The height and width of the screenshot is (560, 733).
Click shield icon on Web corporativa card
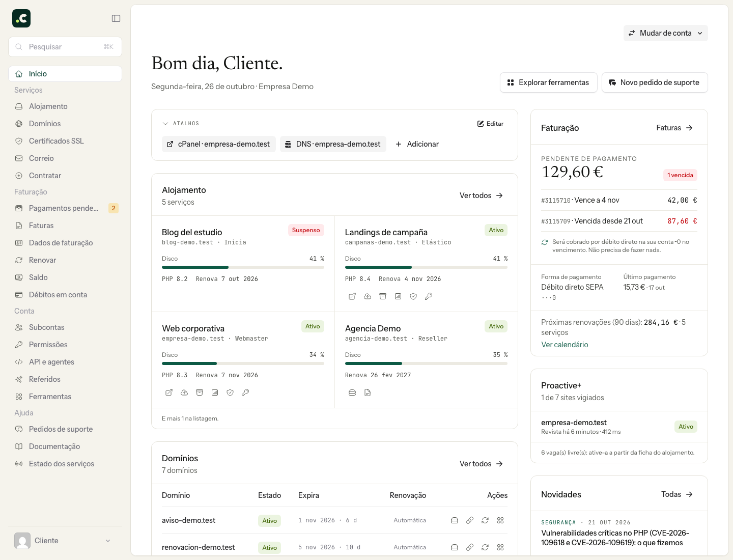point(230,393)
